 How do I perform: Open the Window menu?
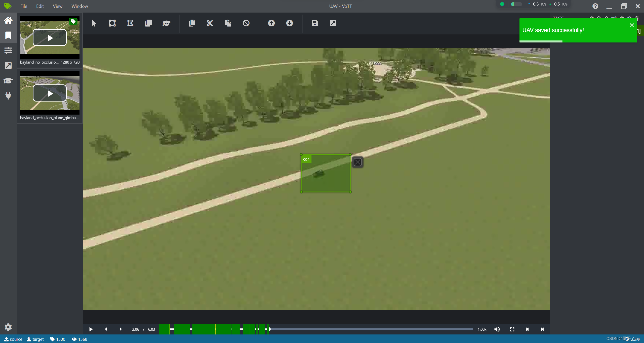pyautogui.click(x=79, y=6)
